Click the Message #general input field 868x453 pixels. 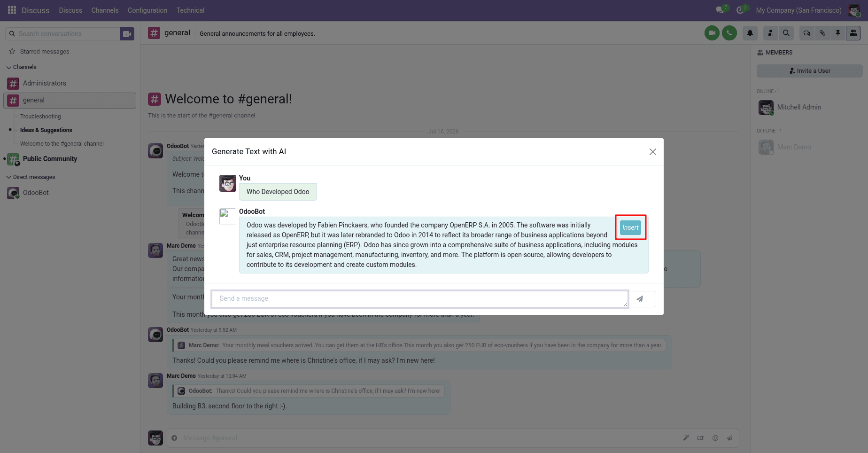click(430, 438)
